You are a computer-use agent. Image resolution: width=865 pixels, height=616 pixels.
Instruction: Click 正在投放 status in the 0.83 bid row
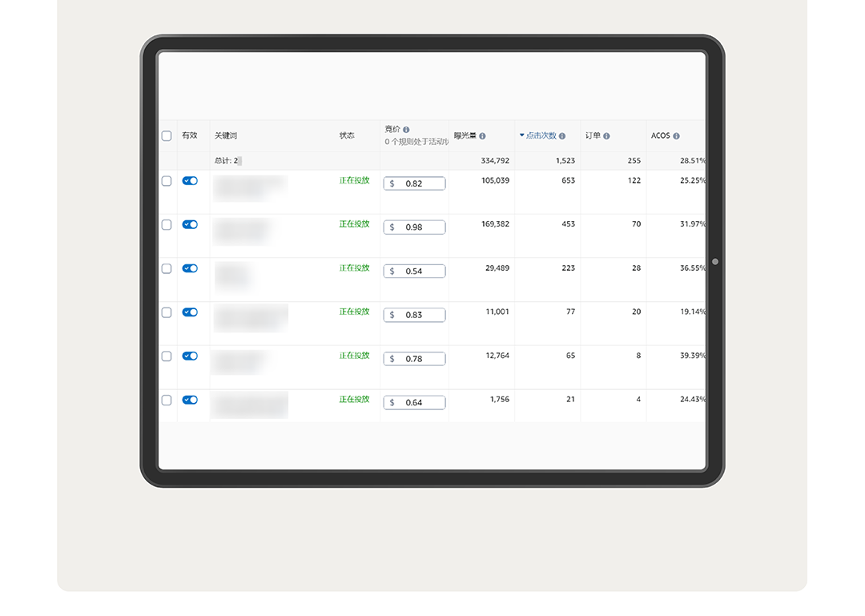tap(354, 312)
